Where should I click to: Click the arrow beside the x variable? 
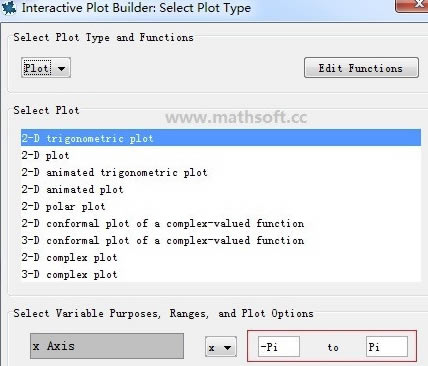click(228, 348)
